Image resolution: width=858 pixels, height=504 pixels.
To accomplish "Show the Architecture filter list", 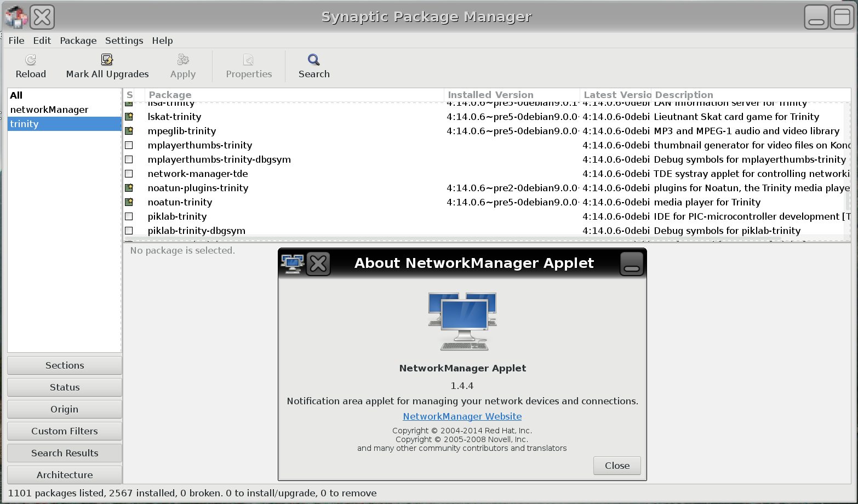I will pyautogui.click(x=65, y=475).
